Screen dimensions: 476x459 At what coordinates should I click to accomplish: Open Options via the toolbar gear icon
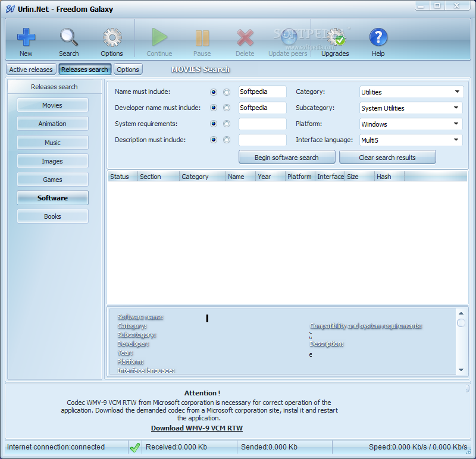coord(112,37)
